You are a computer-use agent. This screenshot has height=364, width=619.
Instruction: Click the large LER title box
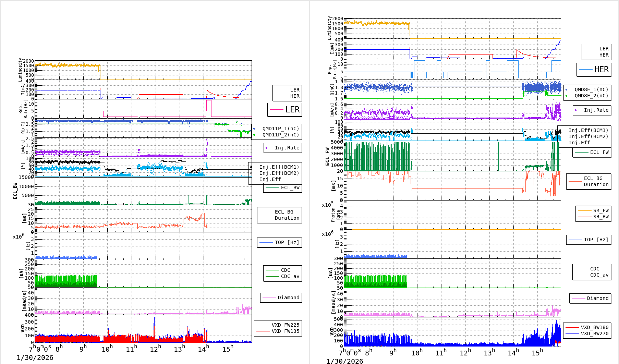(285, 110)
